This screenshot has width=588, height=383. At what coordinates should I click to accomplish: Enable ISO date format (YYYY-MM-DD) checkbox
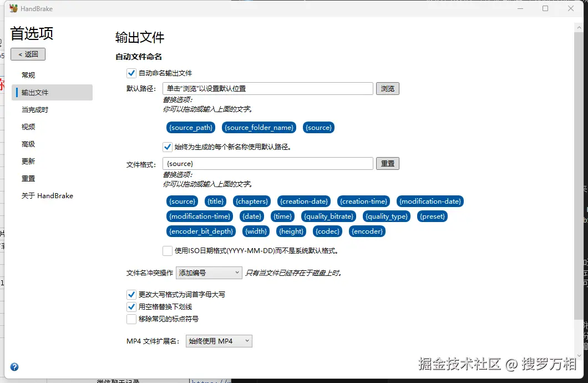[x=168, y=250]
